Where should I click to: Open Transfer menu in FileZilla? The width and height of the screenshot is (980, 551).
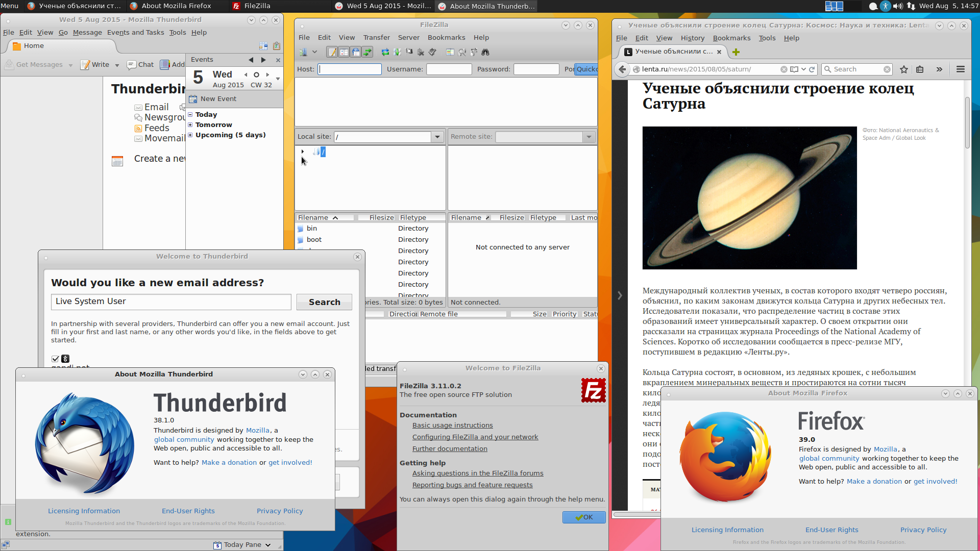coord(376,38)
